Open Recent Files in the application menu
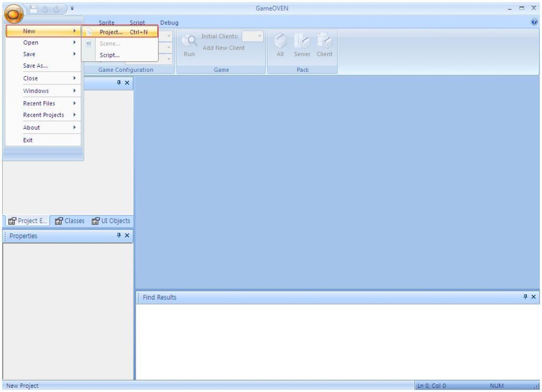Viewport: 542px width, 392px height. [43, 103]
